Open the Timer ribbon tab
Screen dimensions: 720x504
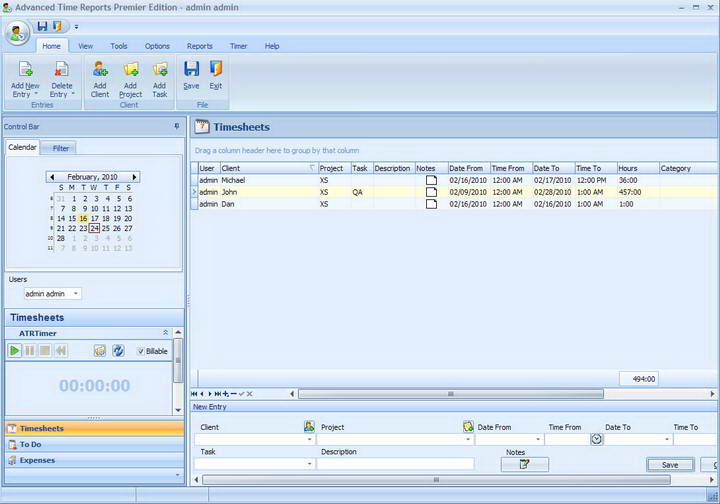click(238, 46)
